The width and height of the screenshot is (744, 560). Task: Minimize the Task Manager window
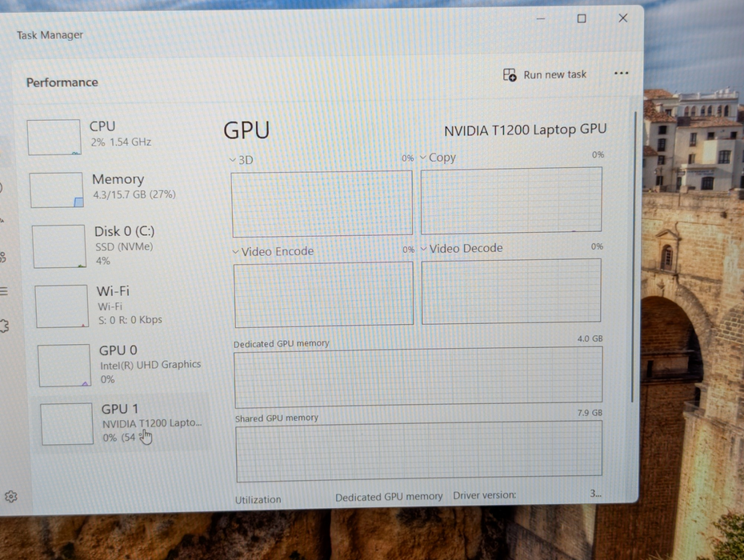click(541, 19)
